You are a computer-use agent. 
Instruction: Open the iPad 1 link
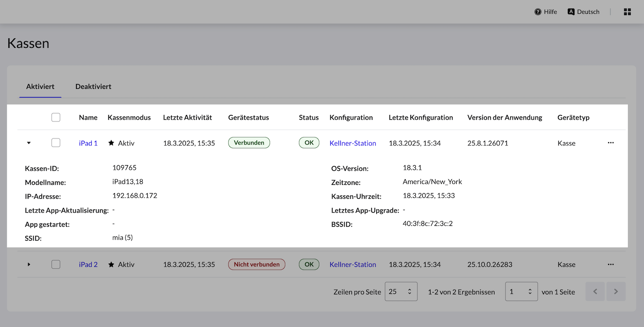(88, 143)
